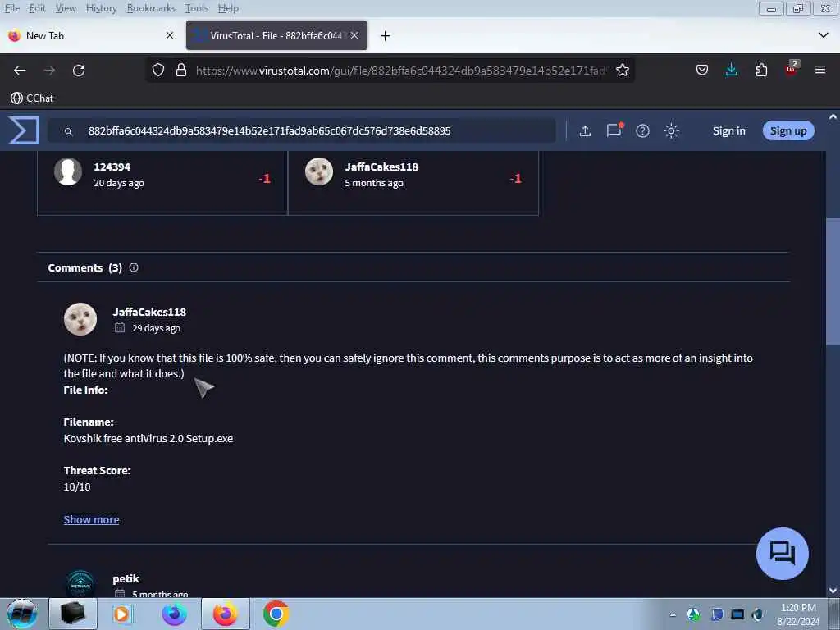Show hidden system tray icons
Viewport: 840px width, 630px height.
click(673, 614)
